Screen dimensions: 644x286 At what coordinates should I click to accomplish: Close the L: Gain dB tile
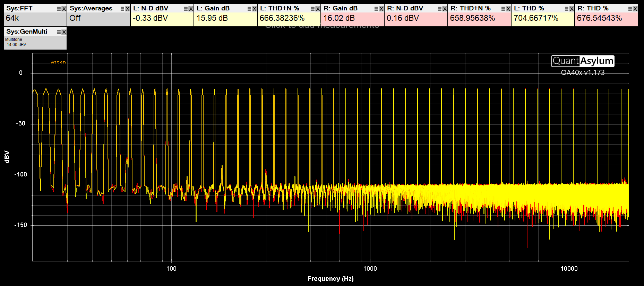(x=255, y=9)
